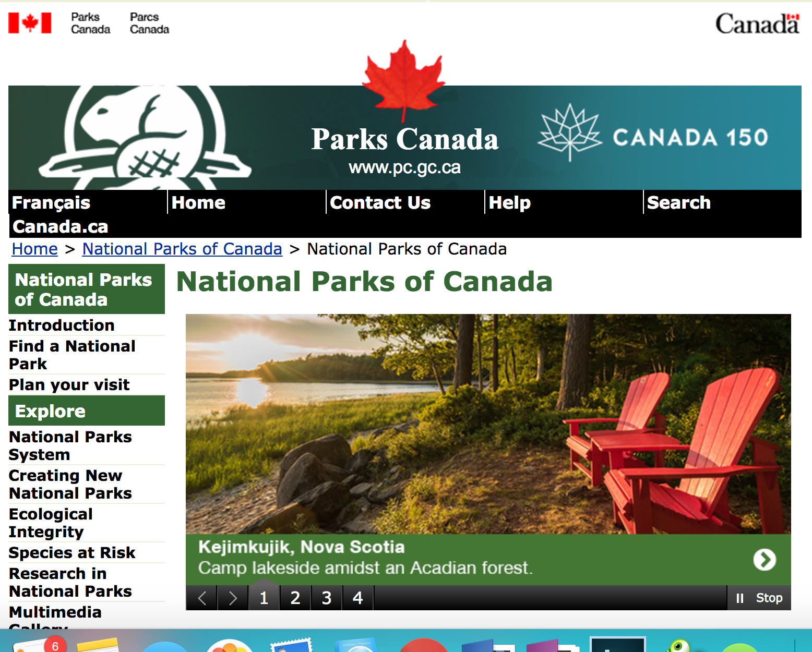Screen dimensions: 812x652
Task: Jump to slide 3 in the carousel
Action: (x=327, y=598)
